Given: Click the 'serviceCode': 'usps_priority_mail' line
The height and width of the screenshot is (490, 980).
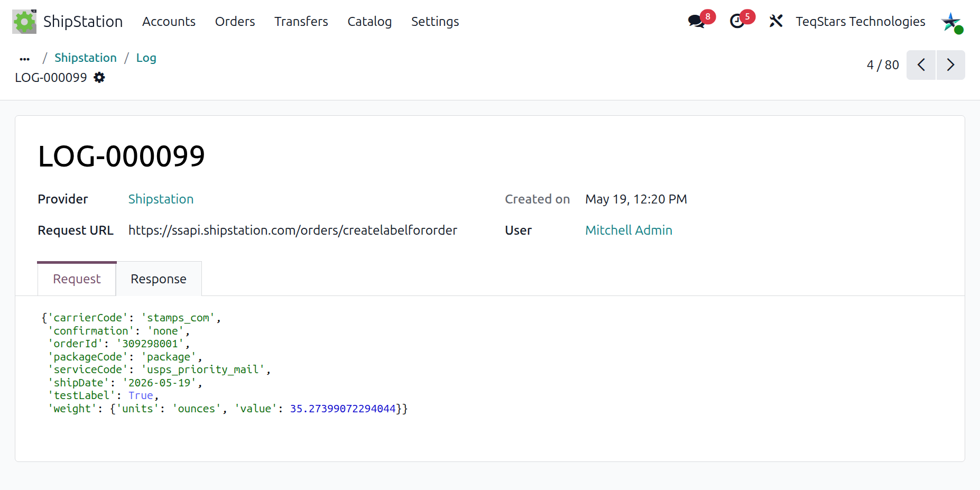Looking at the screenshot, I should tap(159, 369).
